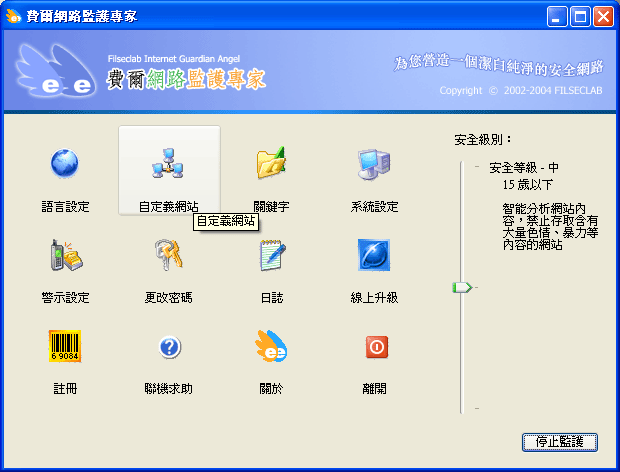The height and width of the screenshot is (472, 620).
Task: Click the 離開 exit power icon
Action: click(x=374, y=346)
